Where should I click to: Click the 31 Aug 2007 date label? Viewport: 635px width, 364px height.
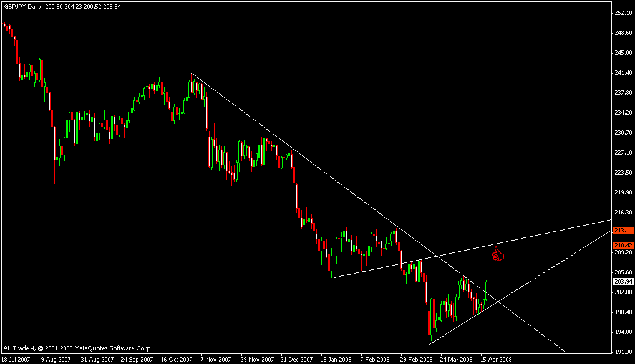click(97, 359)
